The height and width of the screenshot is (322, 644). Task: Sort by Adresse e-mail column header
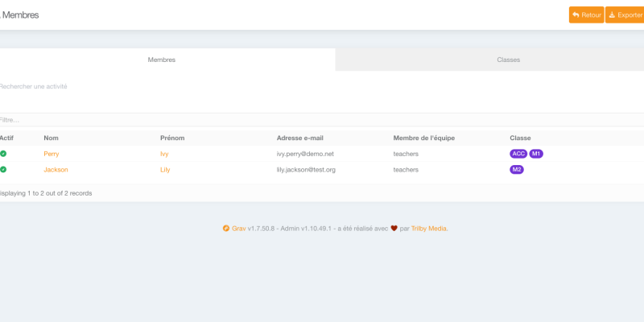(x=299, y=138)
